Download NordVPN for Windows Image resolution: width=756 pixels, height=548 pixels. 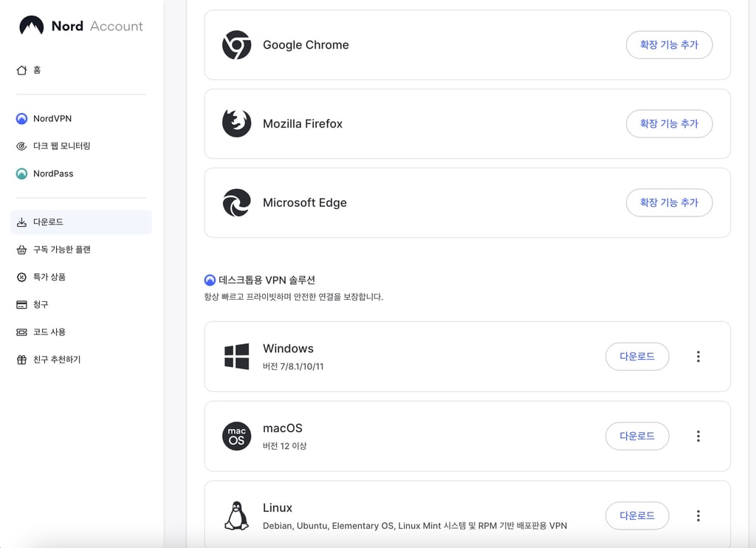[637, 357]
